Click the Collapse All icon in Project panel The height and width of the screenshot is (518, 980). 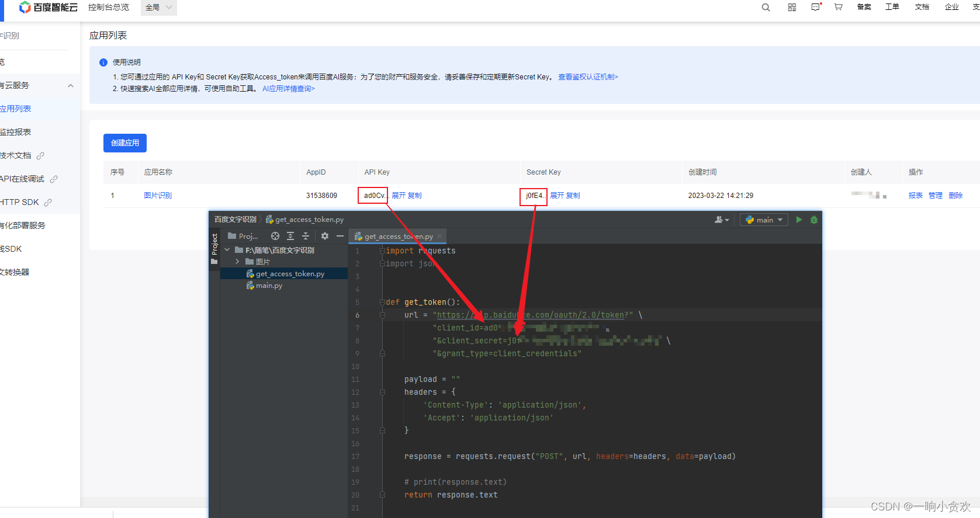pyautogui.click(x=306, y=236)
